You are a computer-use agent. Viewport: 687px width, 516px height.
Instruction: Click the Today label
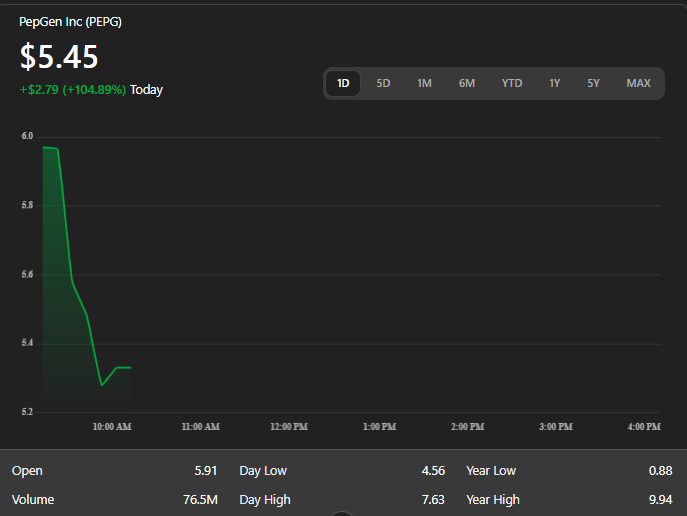(x=146, y=90)
